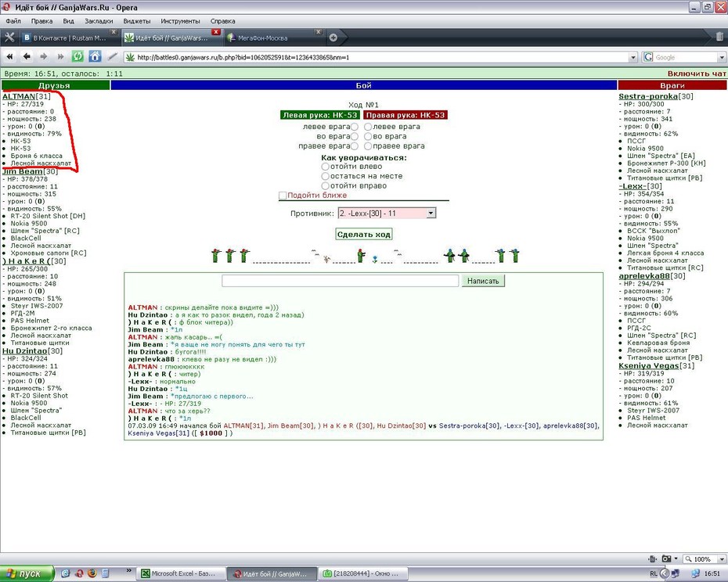Expand the Google search engine dropdown
The width and height of the screenshot is (728, 582).
[x=722, y=57]
